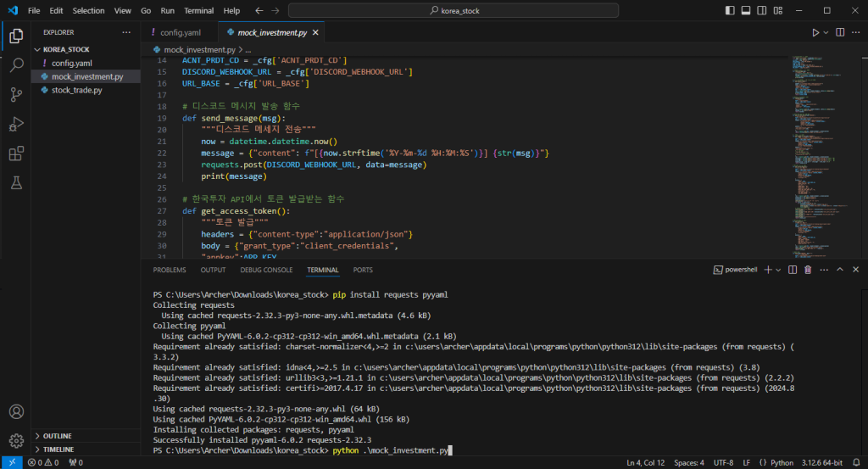Screen dimensions: 868x469
Task: Go back using the navigation arrow
Action: pos(259,10)
